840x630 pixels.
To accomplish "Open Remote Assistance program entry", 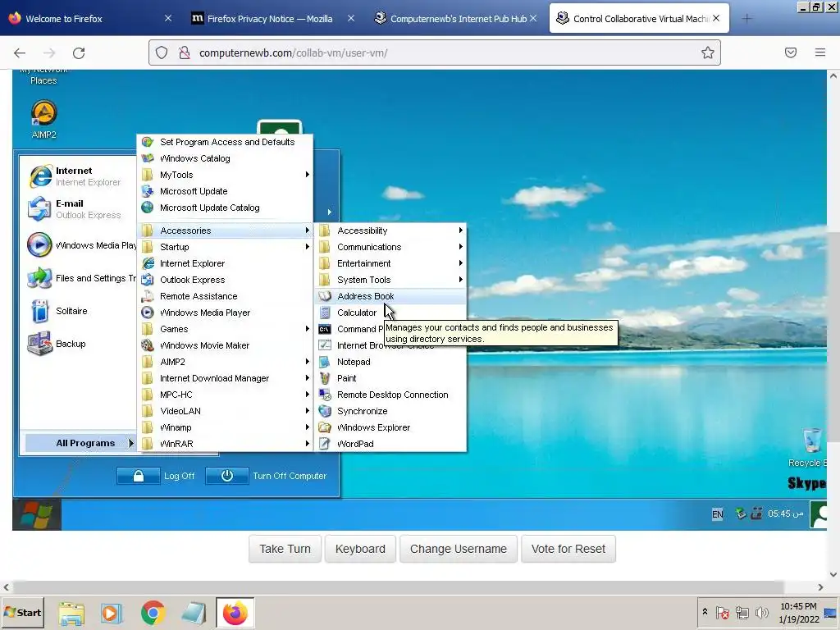I will coord(226,296).
